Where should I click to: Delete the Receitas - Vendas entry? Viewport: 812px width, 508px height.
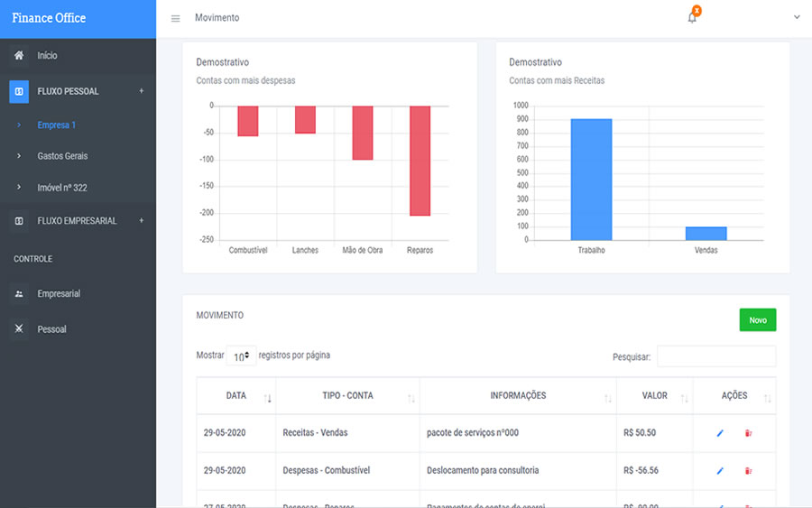(x=748, y=433)
